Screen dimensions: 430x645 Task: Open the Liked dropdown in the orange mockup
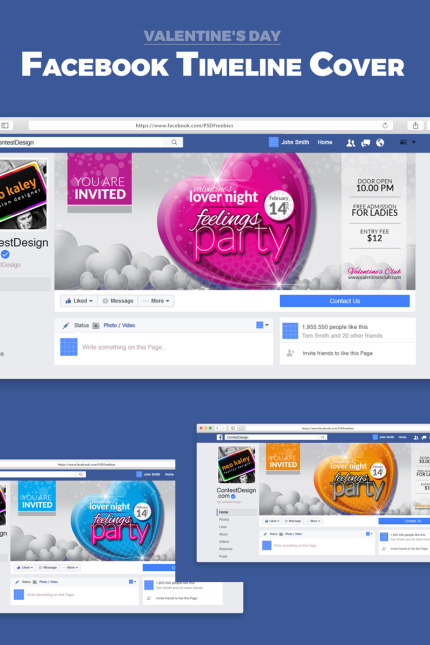[x=272, y=521]
